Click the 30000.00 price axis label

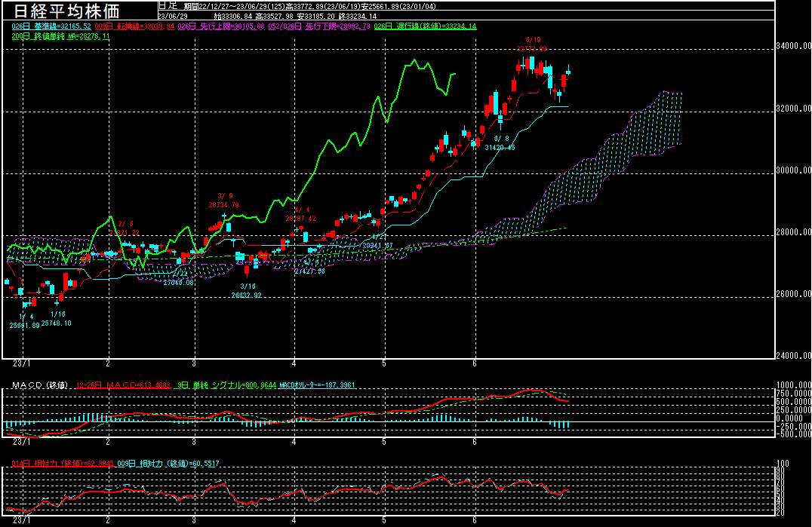point(793,170)
